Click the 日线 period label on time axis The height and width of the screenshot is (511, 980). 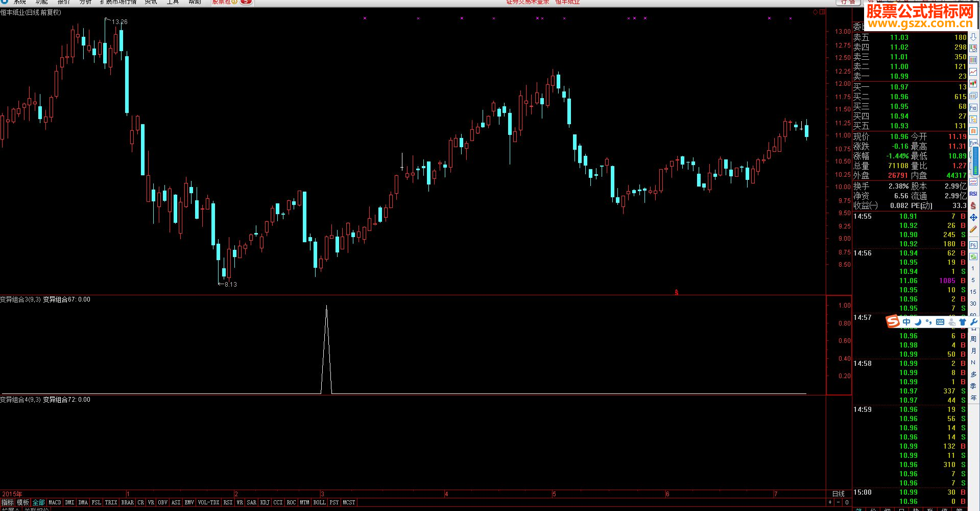[838, 494]
